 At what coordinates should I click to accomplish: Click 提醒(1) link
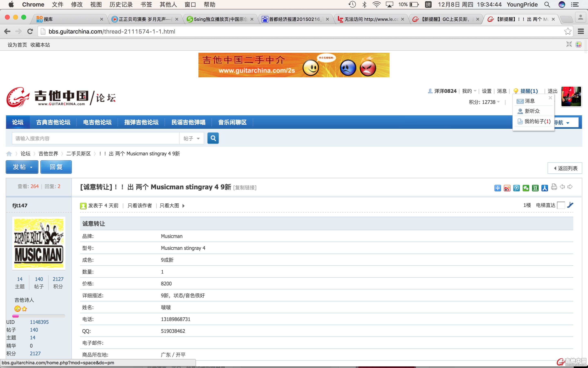coord(529,91)
